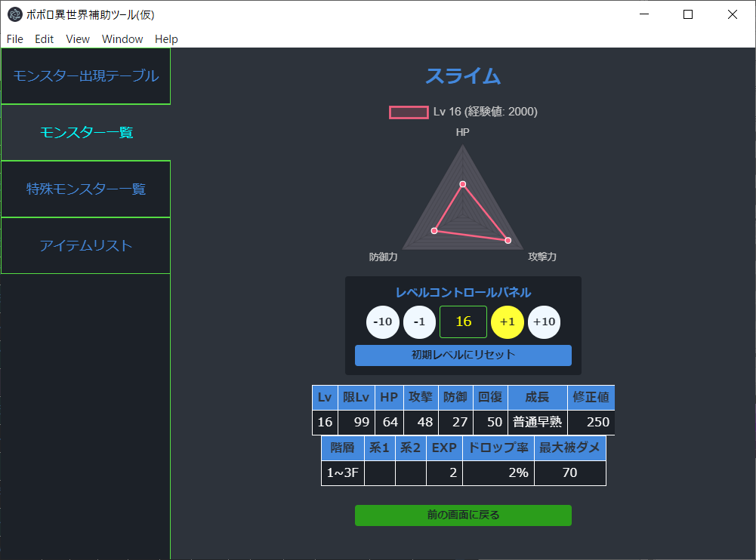Image resolution: width=756 pixels, height=560 pixels.
Task: Click the app icon in title bar
Action: pyautogui.click(x=15, y=14)
